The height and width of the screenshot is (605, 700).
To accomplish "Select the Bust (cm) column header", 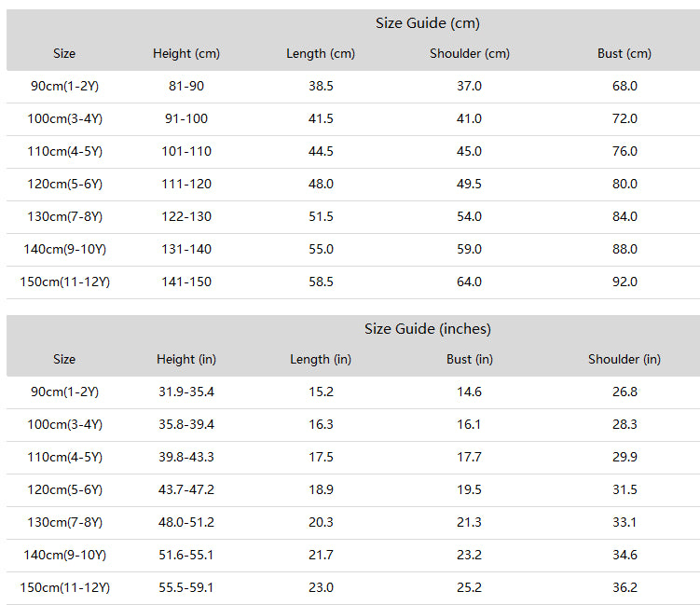I will [625, 53].
